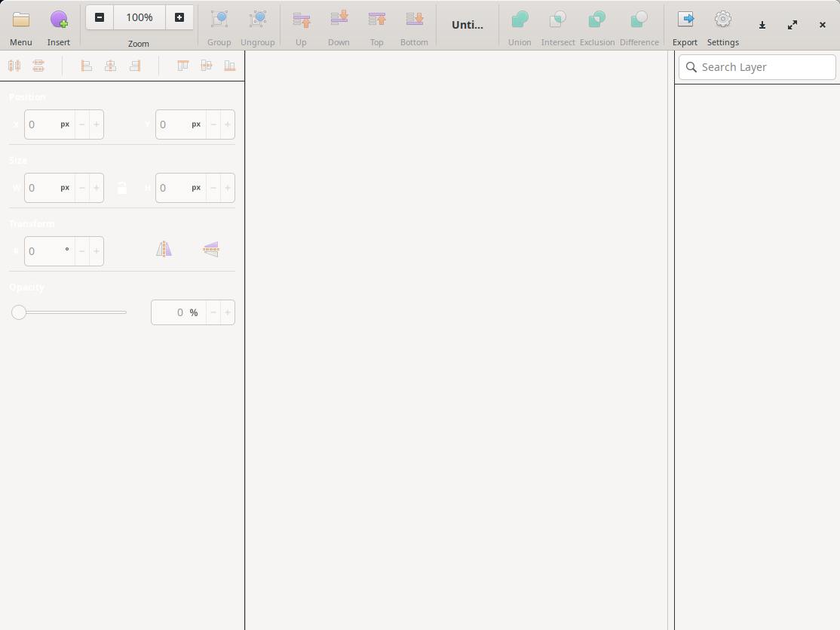This screenshot has width=840, height=630.
Task: Decrease the opacity percentage
Action: click(213, 312)
